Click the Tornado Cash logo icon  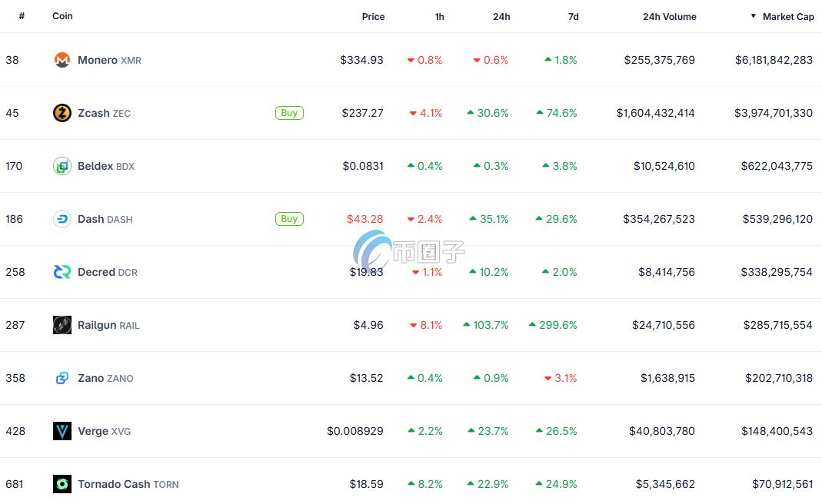(x=62, y=484)
